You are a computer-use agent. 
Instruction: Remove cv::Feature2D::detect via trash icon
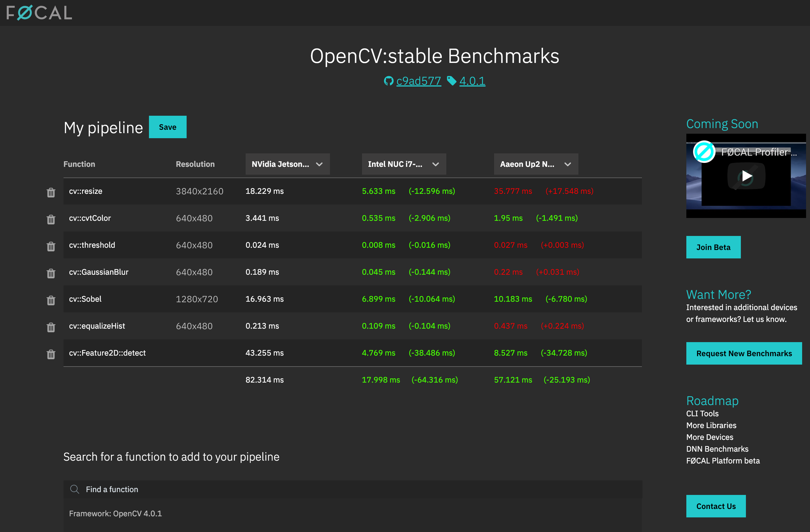click(x=51, y=354)
